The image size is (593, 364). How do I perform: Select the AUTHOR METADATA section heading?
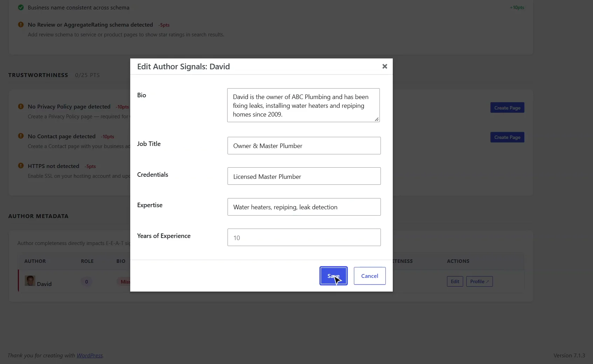tap(39, 216)
